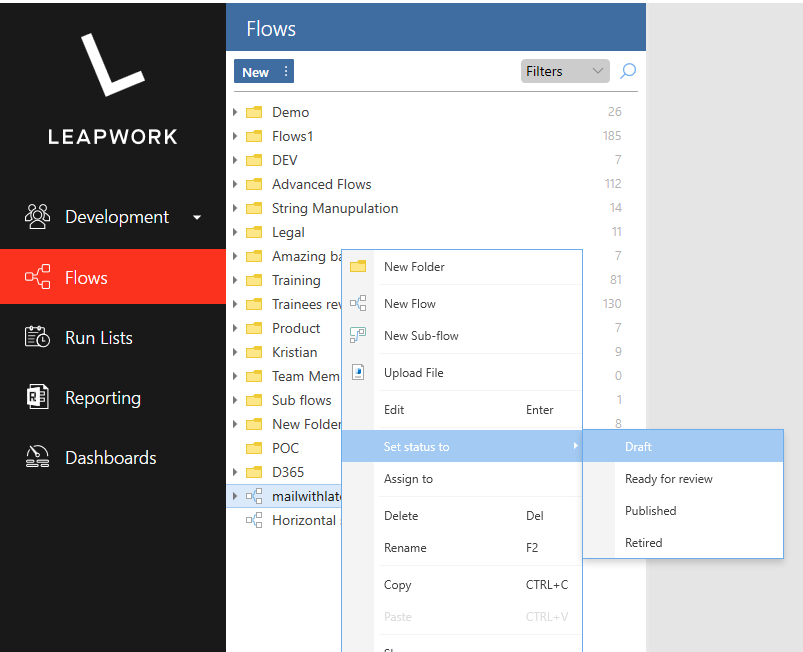Go to Run Lists section
803x652 pixels.
(113, 338)
